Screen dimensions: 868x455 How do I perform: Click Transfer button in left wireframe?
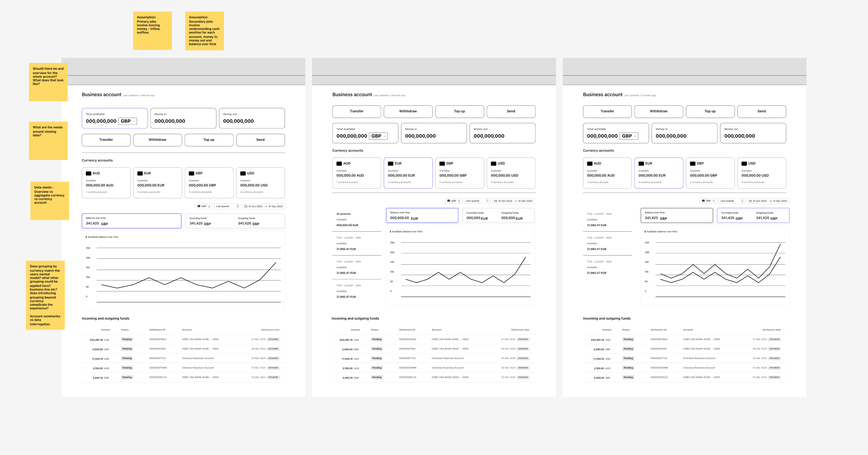coord(106,140)
